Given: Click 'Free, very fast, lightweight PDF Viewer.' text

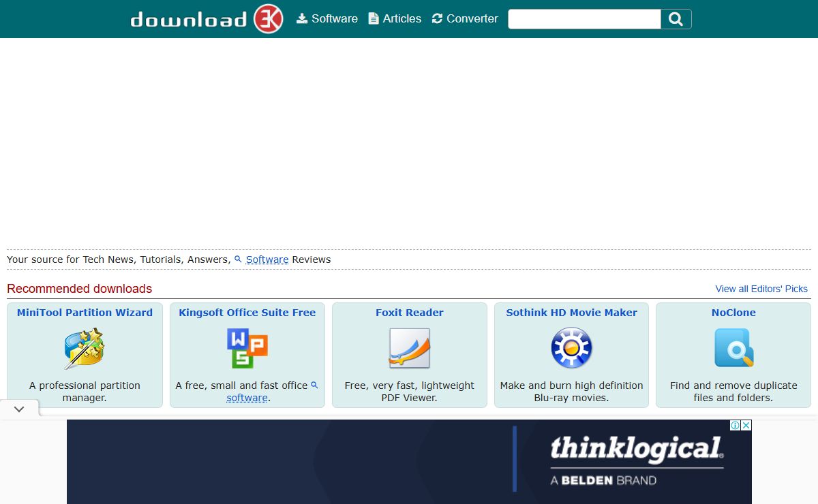Looking at the screenshot, I should pyautogui.click(x=409, y=392).
